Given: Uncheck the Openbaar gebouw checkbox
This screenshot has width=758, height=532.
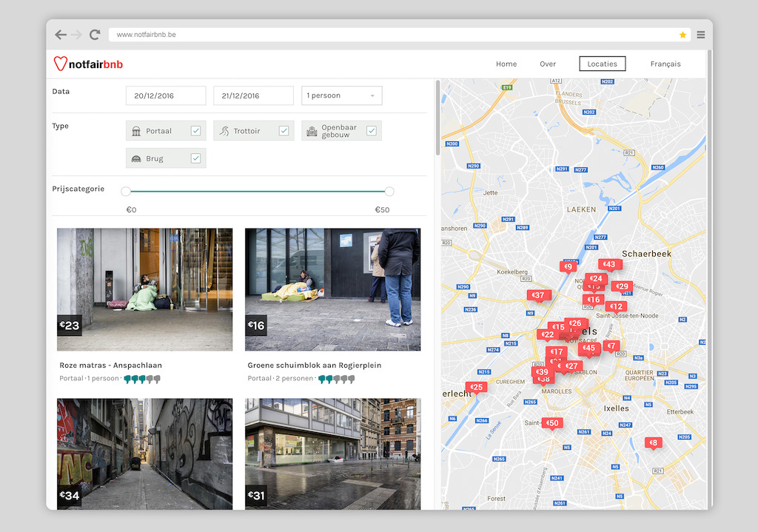Looking at the screenshot, I should (372, 131).
